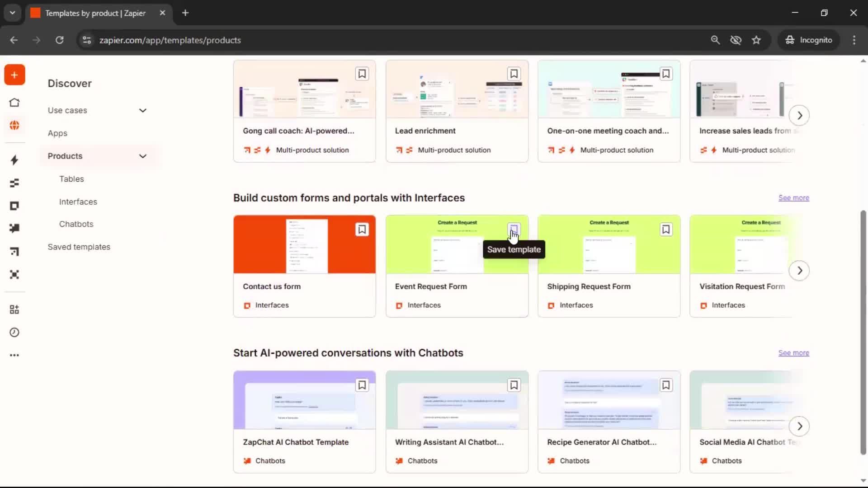Open a new browser tab

[185, 13]
